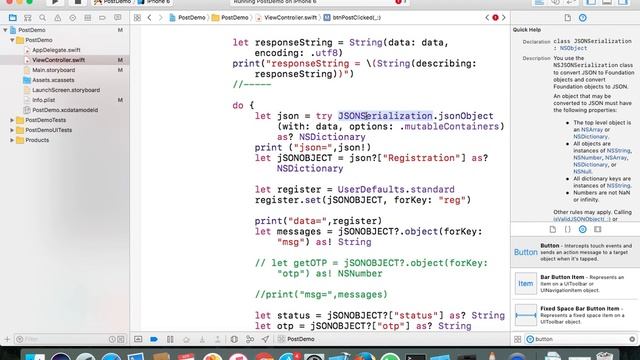Step out in the debug bar
The width and height of the screenshot is (640, 360).
(218, 339)
